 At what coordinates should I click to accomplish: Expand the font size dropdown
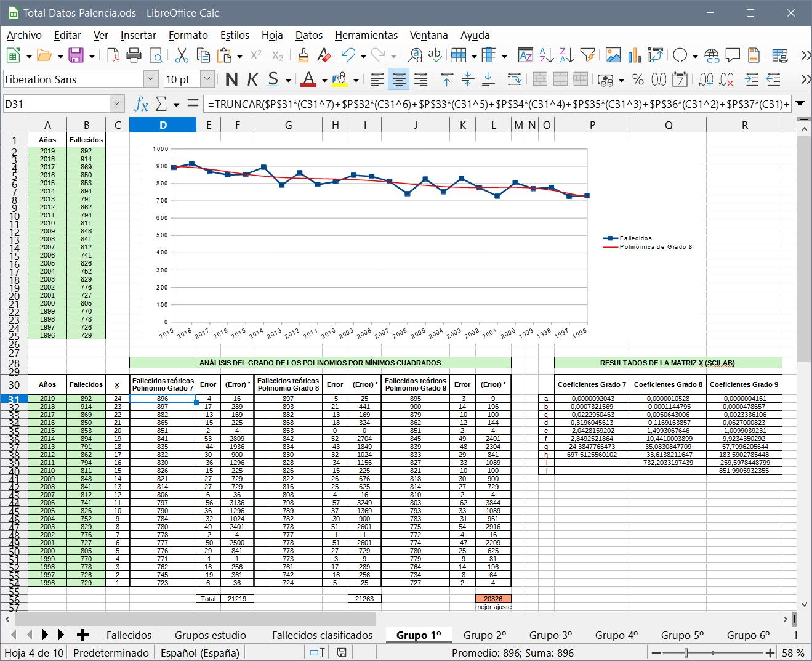pyautogui.click(x=207, y=79)
